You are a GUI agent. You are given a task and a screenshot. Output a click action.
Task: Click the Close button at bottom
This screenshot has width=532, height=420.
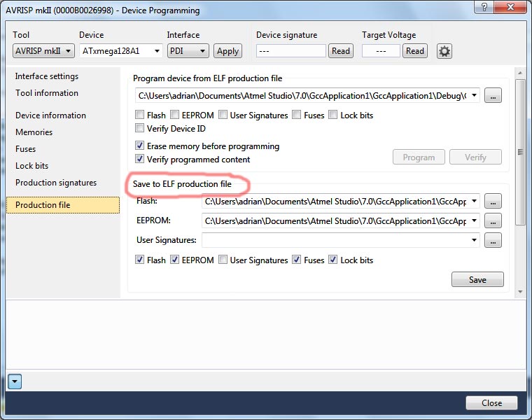[x=491, y=402]
